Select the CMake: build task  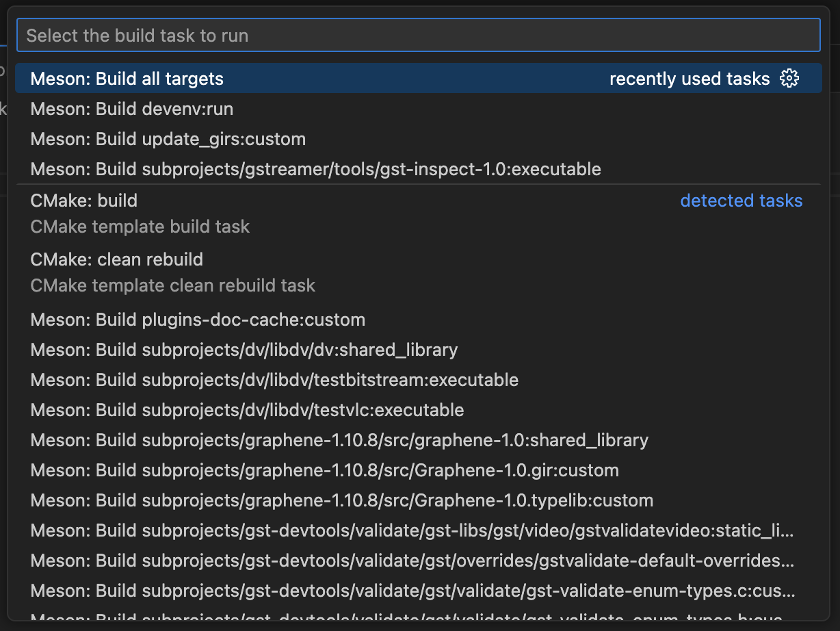click(x=84, y=201)
